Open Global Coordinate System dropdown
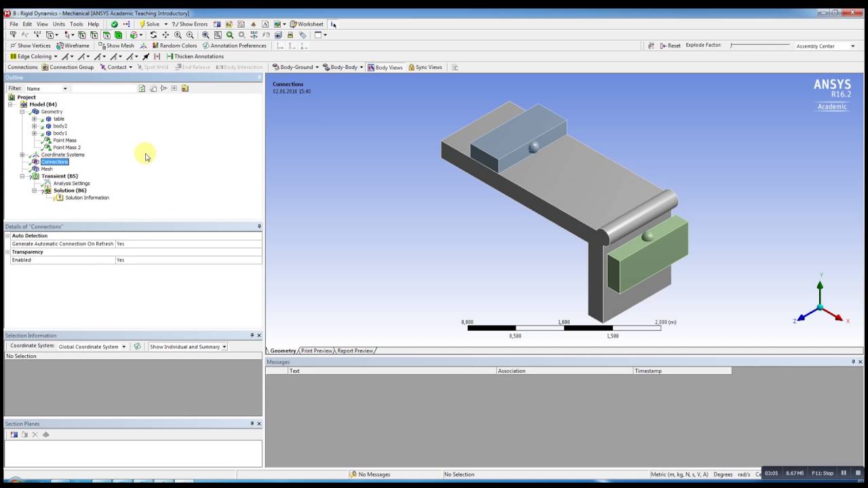868x488 pixels. point(92,346)
